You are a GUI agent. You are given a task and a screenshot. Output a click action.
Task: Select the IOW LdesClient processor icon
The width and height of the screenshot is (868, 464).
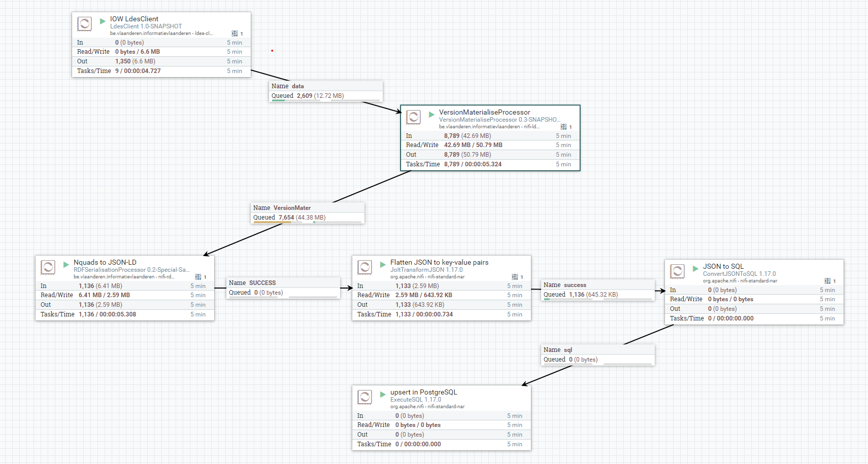click(x=84, y=23)
